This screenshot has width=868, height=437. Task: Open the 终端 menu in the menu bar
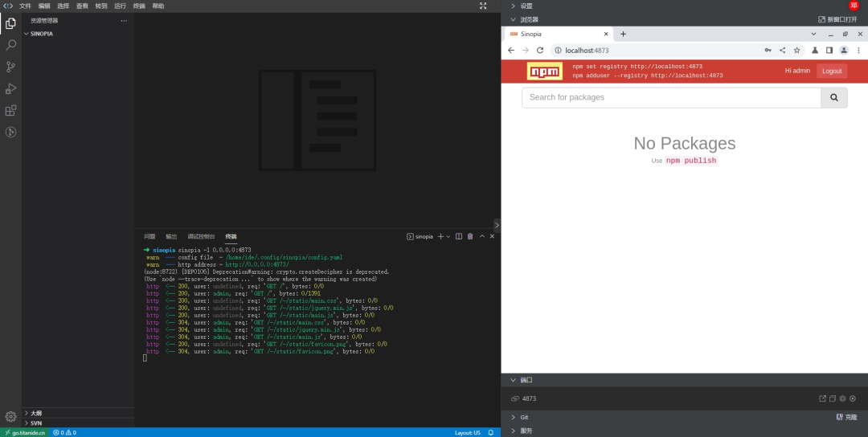click(x=139, y=6)
